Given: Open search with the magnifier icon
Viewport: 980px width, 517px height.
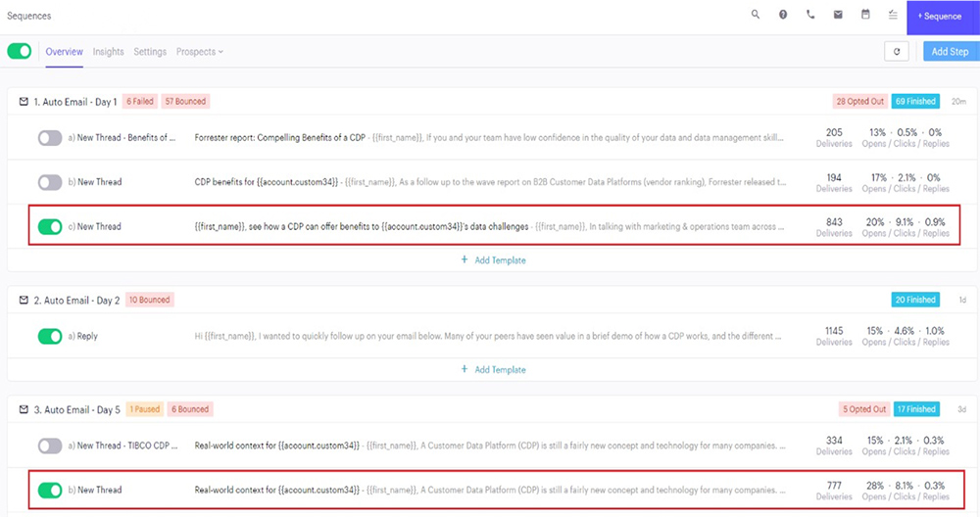Looking at the screenshot, I should pyautogui.click(x=755, y=15).
